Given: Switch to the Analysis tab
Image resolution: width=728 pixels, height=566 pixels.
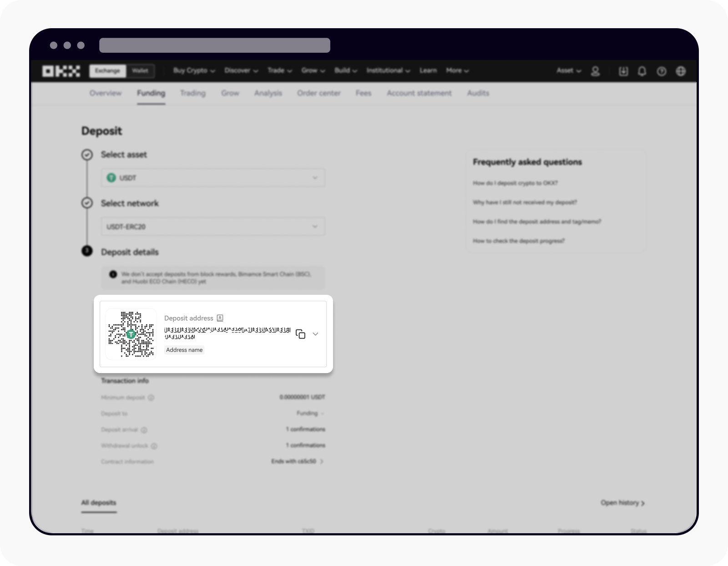Looking at the screenshot, I should 268,93.
